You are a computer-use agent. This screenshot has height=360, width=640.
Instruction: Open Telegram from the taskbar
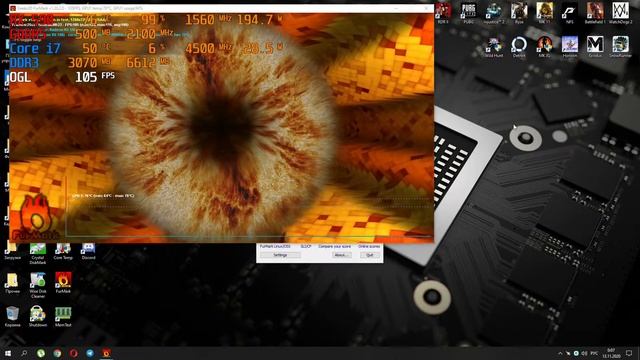click(90, 353)
